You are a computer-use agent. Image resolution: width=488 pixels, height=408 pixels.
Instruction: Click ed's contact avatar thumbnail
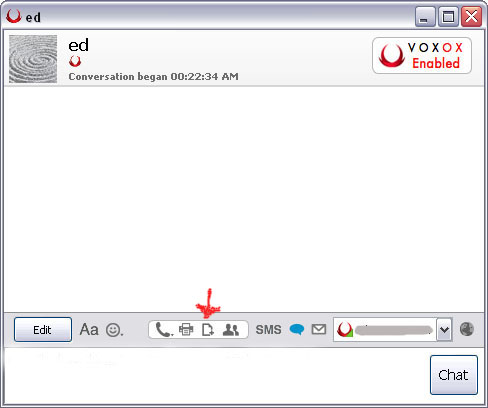pyautogui.click(x=33, y=59)
